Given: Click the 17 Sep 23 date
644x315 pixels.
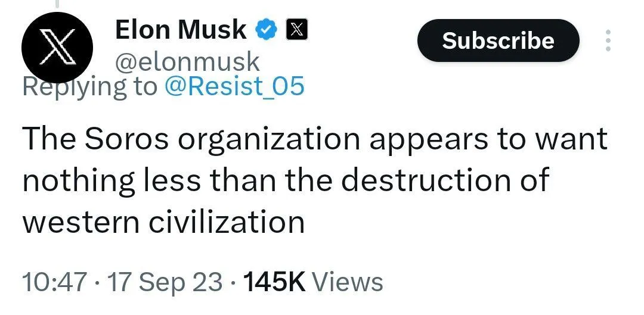Looking at the screenshot, I should 165,281.
